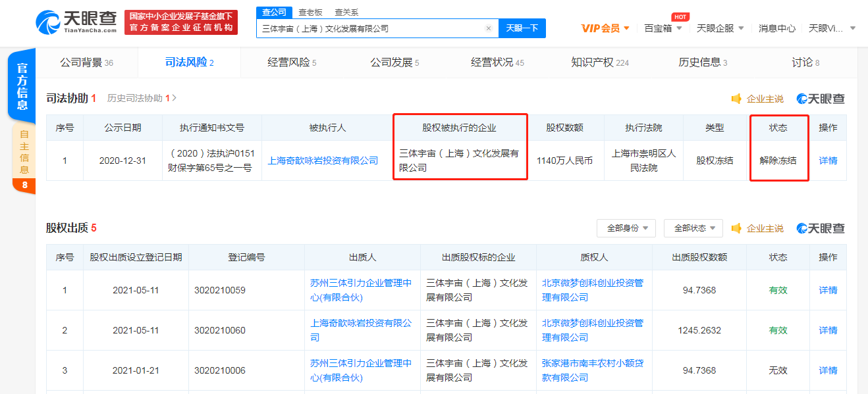Switch to the 查公司 search tab
Image resolution: width=868 pixels, height=394 pixels.
click(x=274, y=12)
